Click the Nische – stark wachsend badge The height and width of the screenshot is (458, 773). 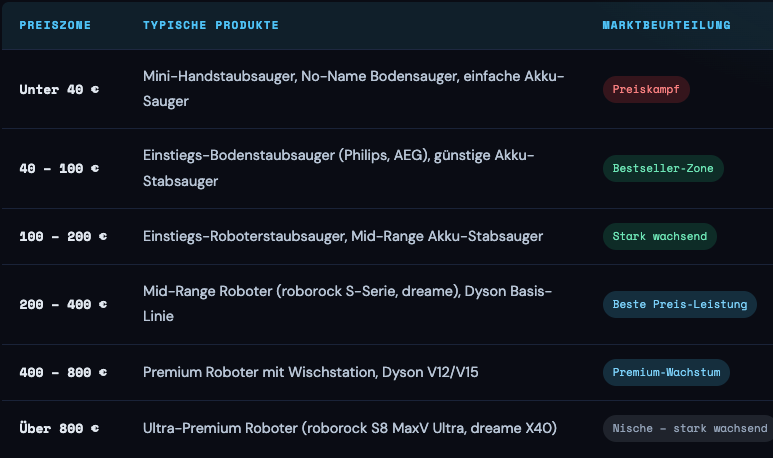pos(687,428)
